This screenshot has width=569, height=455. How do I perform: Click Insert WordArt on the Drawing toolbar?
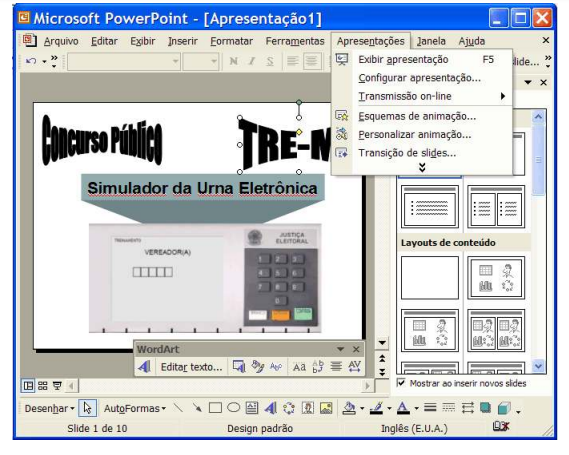[270, 408]
